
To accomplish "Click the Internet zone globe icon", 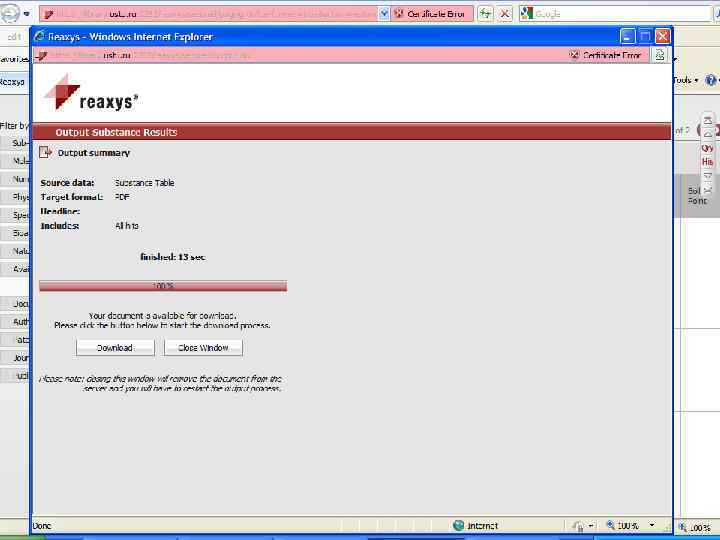I will (458, 525).
